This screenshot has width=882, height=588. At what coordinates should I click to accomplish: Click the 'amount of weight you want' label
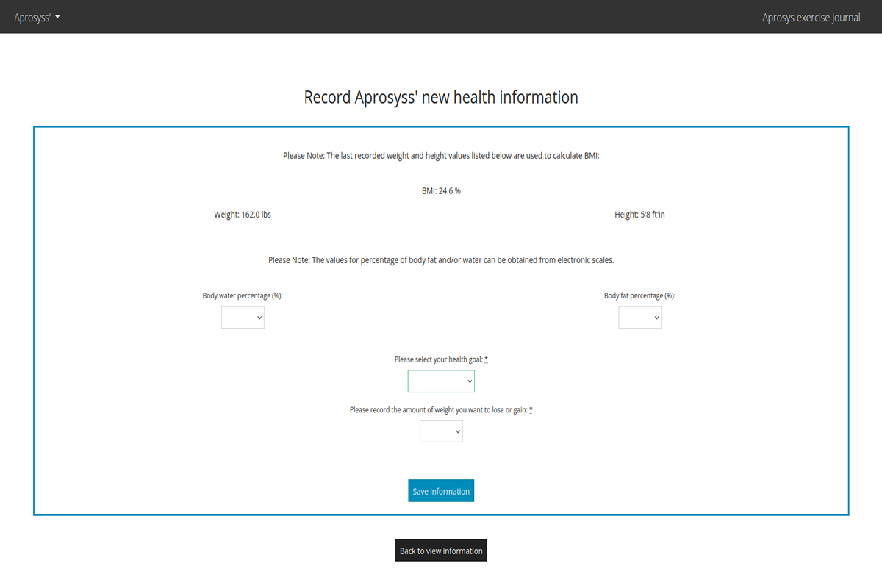(x=438, y=409)
